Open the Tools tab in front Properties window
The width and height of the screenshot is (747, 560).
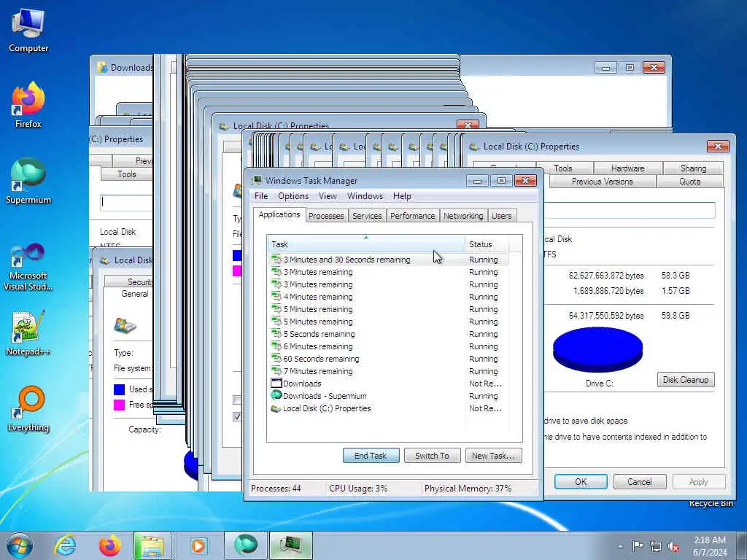[x=562, y=168]
